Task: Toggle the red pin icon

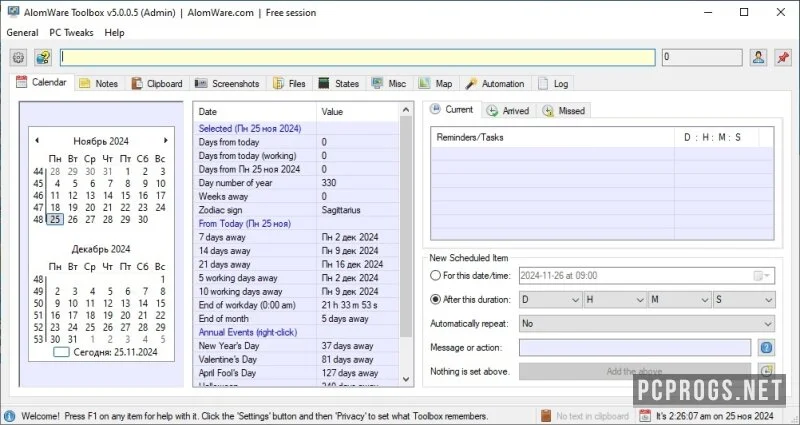Action: click(x=783, y=57)
